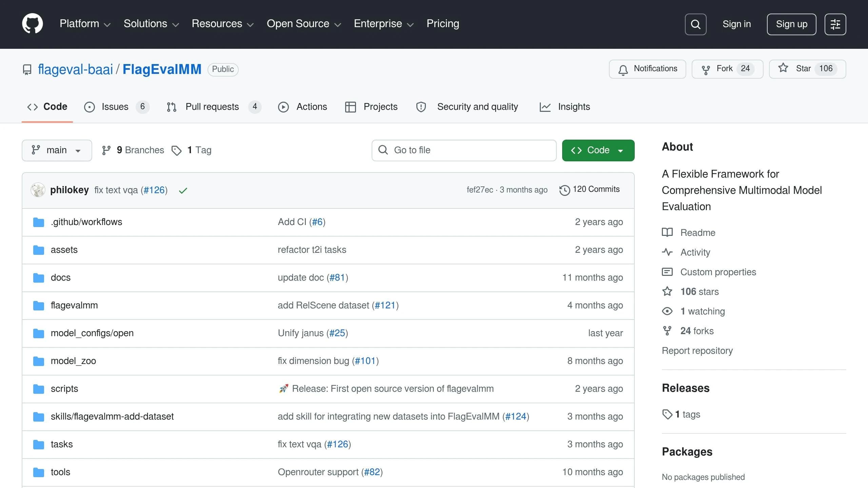
Task: Open the green Code dropdown button
Action: pos(598,150)
